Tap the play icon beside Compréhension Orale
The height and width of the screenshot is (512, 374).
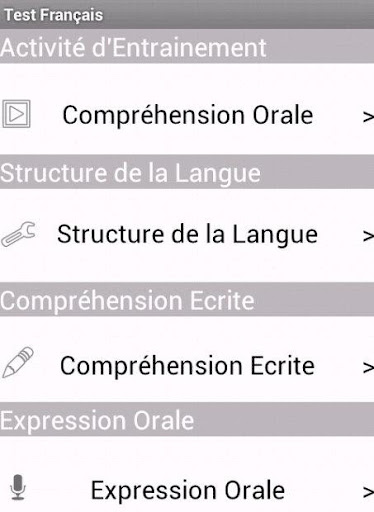tap(16, 114)
